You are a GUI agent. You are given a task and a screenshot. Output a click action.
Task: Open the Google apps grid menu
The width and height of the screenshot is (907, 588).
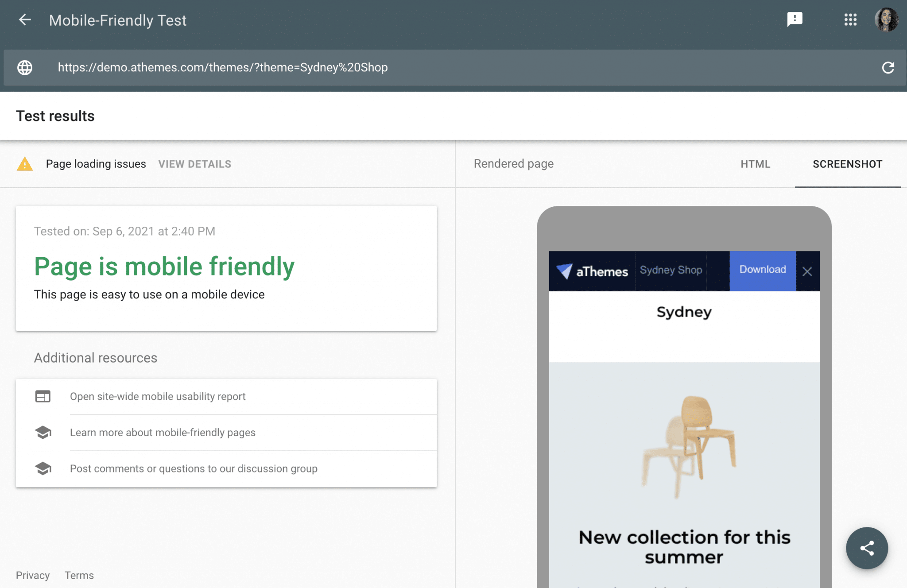tap(850, 19)
